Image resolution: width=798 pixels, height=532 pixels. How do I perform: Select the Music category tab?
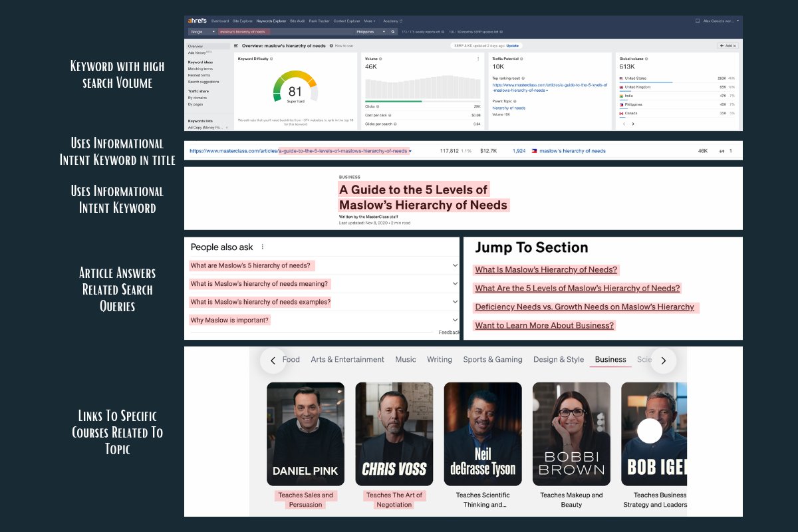click(x=406, y=360)
